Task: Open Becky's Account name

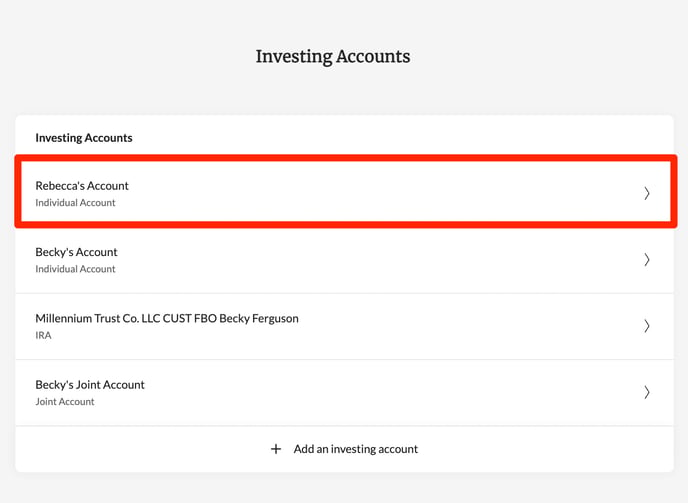Action: point(76,252)
